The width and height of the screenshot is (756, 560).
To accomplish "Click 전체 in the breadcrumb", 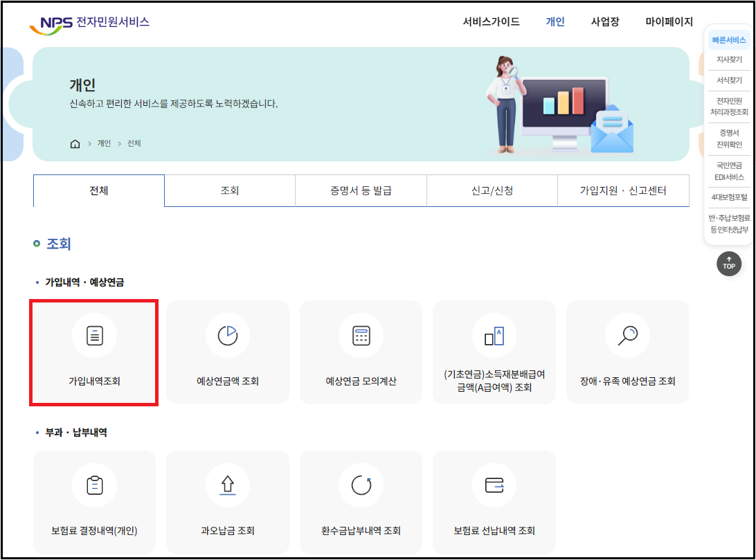I will click(134, 143).
